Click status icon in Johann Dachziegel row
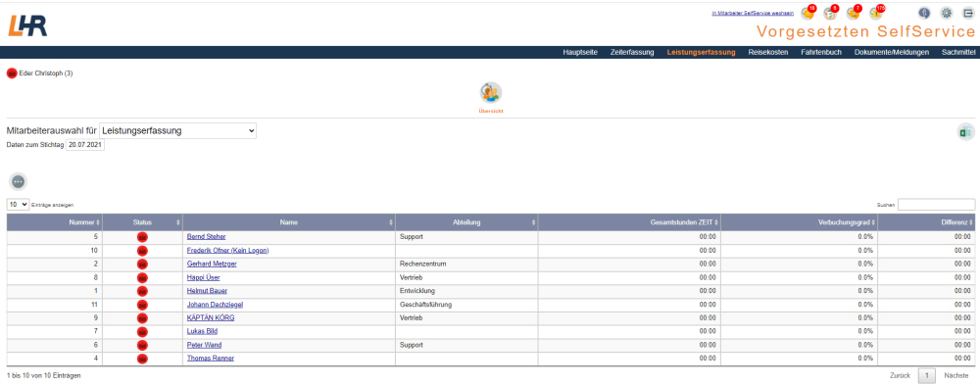Screen dimensions: 980x386 [142, 305]
